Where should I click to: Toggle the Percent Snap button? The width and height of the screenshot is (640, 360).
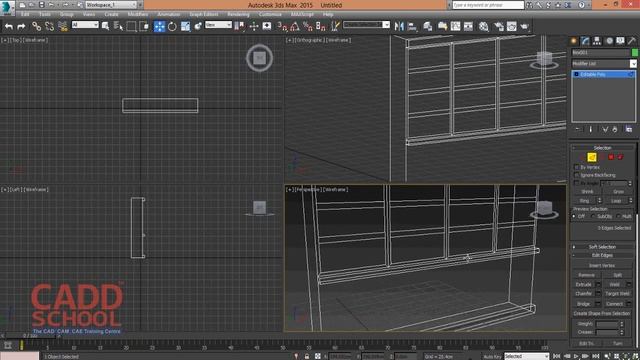[x=308, y=27]
